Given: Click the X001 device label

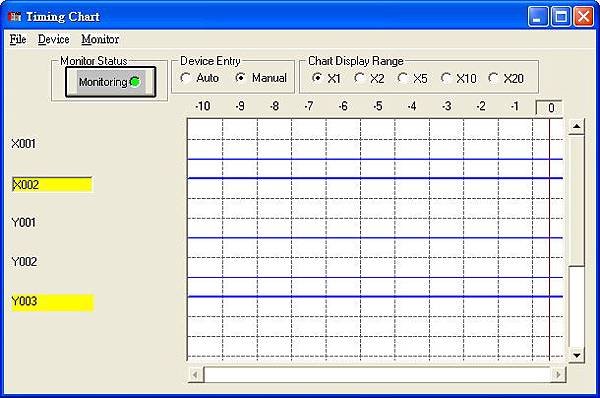Looking at the screenshot, I should point(24,144).
